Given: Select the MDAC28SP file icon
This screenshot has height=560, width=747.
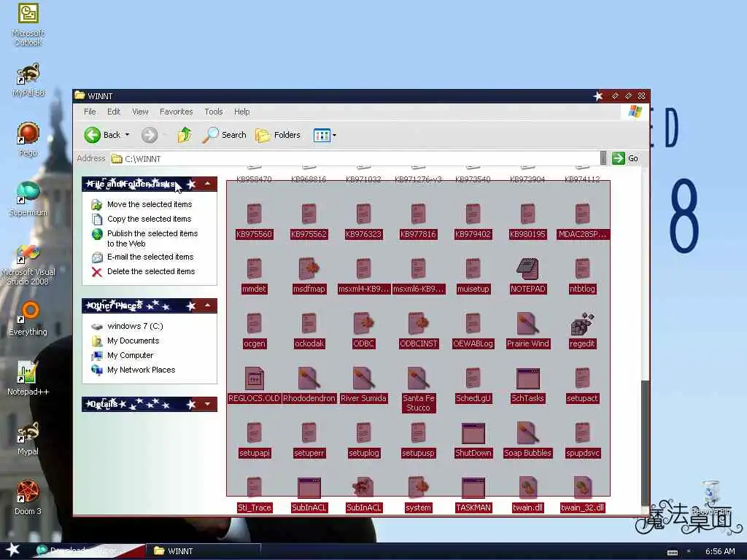Looking at the screenshot, I should (x=582, y=214).
